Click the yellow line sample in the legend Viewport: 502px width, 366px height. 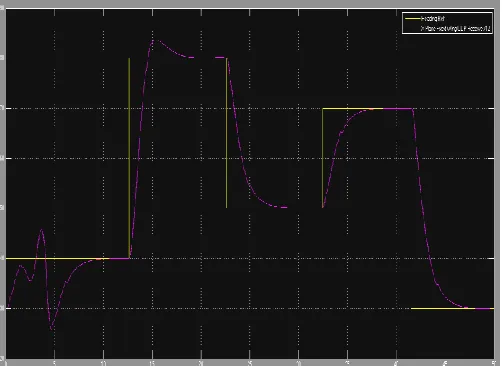[x=413, y=19]
